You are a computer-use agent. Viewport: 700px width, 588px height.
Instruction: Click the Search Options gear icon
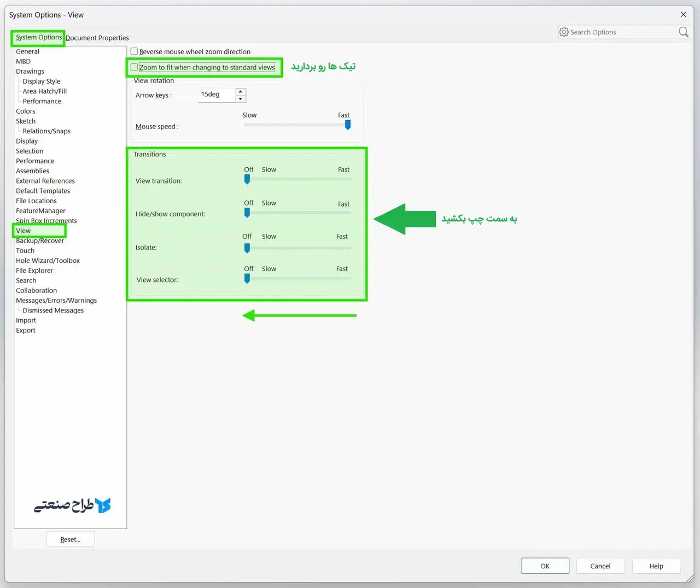pyautogui.click(x=564, y=32)
